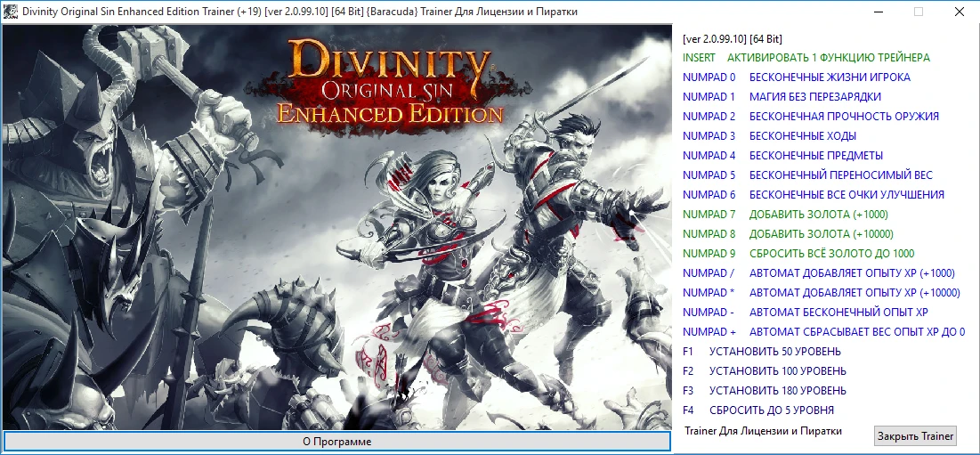Click NUMPAD 9 СБРОСИТЬ ВСЁ ЗОЛОТО ДО 1000
Screen dimensions: 980x455
click(798, 253)
